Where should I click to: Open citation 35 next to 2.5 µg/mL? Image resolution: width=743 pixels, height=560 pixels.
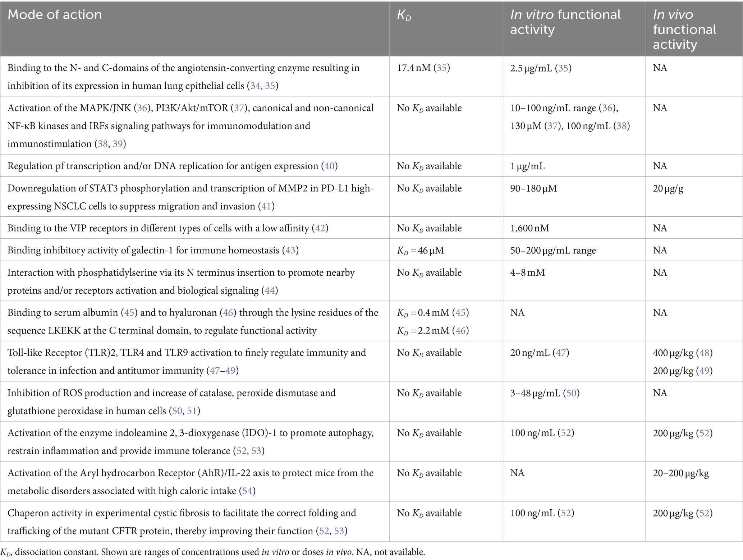click(x=563, y=68)
